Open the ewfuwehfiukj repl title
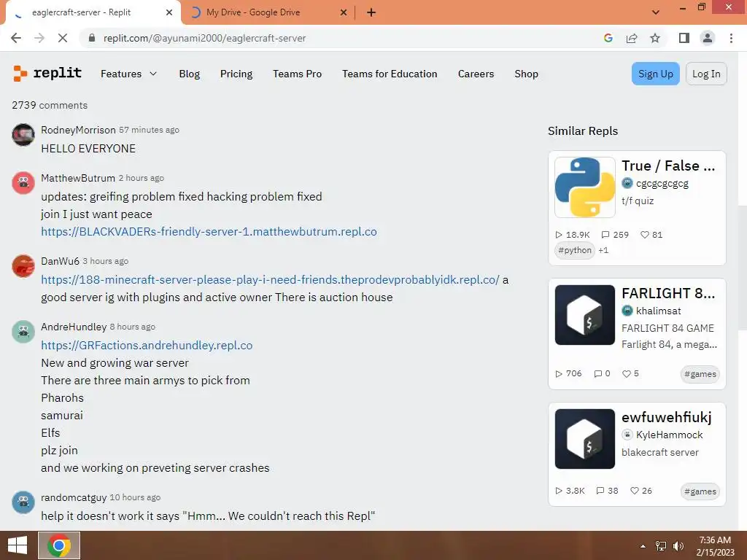 tap(667, 417)
